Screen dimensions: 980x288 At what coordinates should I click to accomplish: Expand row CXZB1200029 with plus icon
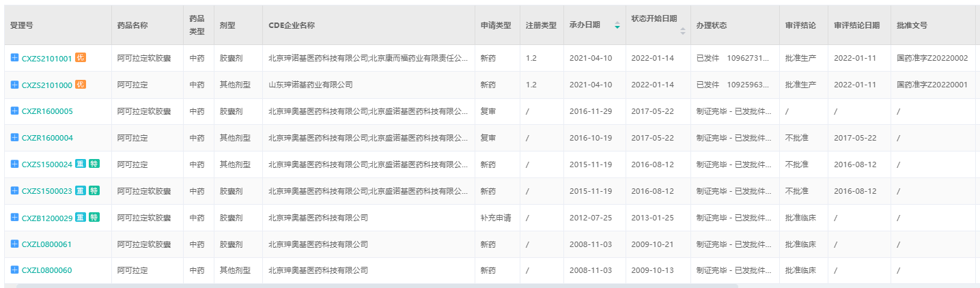pos(14,218)
